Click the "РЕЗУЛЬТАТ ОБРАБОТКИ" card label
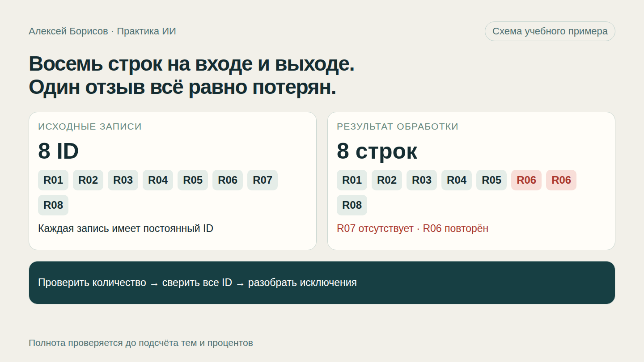 [398, 126]
